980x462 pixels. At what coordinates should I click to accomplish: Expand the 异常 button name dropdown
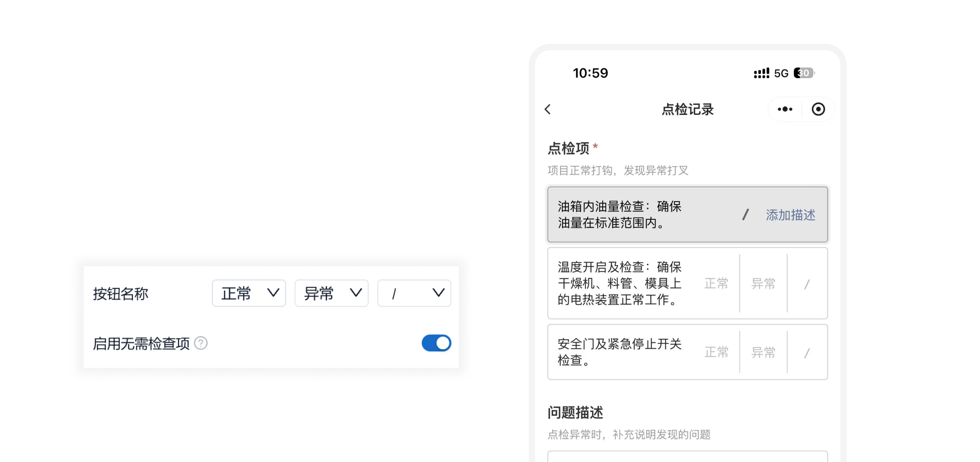pyautogui.click(x=331, y=294)
